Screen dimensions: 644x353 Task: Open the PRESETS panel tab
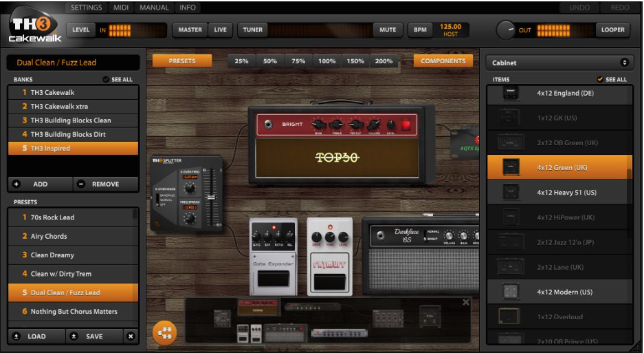(x=182, y=61)
